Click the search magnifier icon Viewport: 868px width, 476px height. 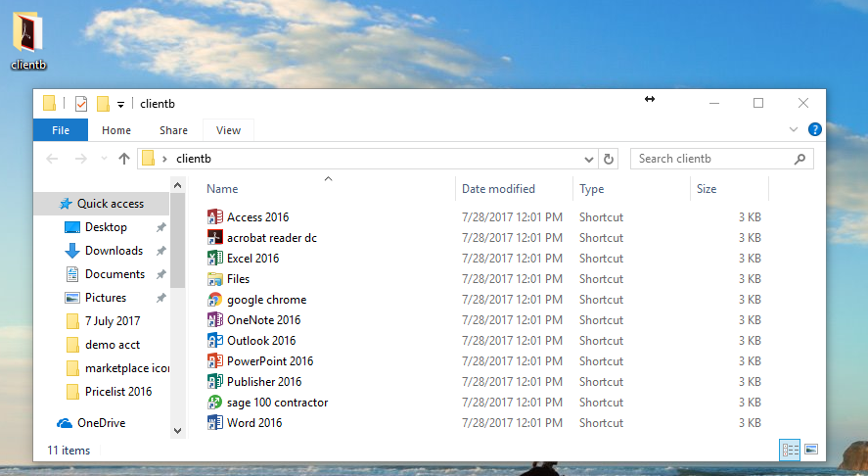(799, 159)
